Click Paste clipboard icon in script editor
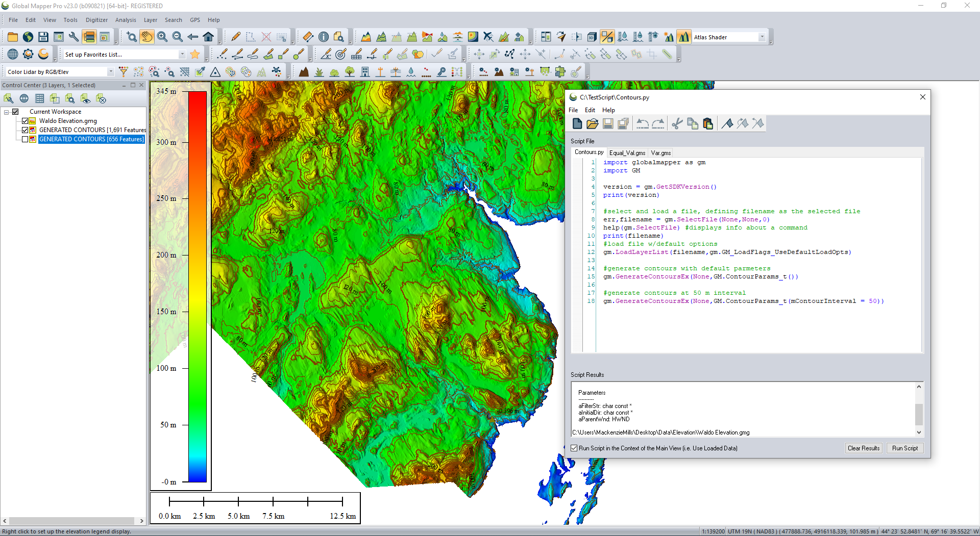The height and width of the screenshot is (536, 980). (708, 123)
